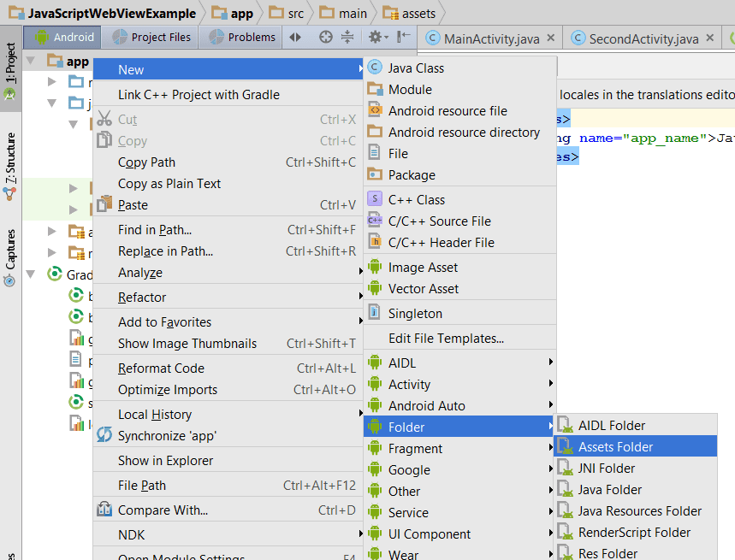
Task: Collapse the Gradle Scripts tree node
Action: pos(31,274)
